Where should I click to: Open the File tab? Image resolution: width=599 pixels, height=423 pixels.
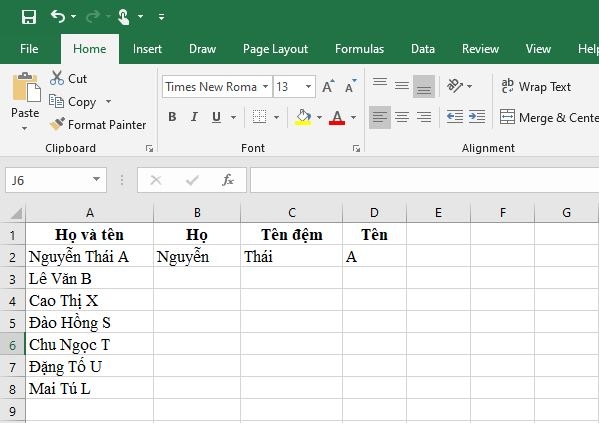click(29, 49)
